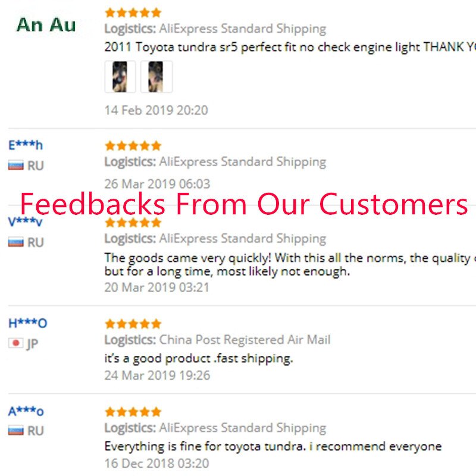Click the Russian flag under A***o
Screen dimensions: 476x476
[16, 430]
